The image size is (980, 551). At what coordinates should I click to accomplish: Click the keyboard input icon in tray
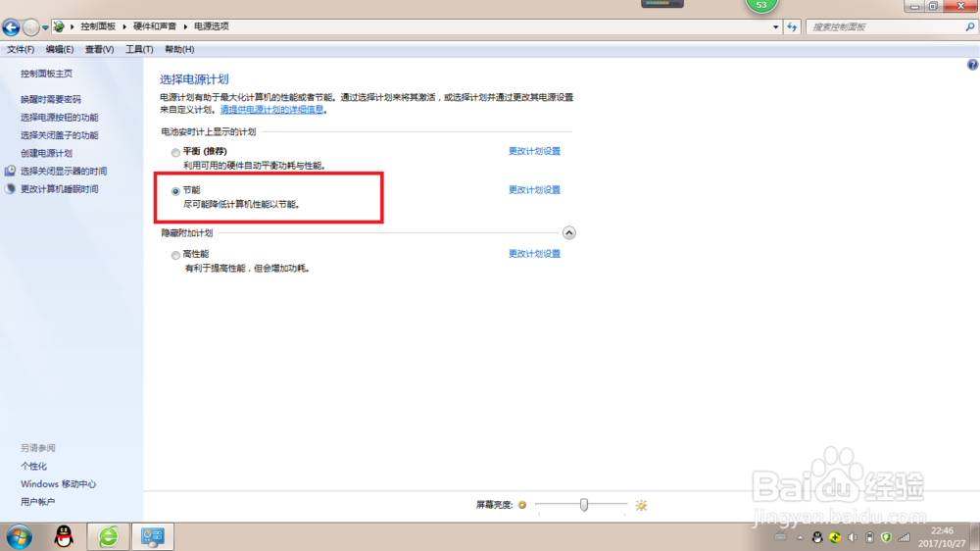pos(781,536)
